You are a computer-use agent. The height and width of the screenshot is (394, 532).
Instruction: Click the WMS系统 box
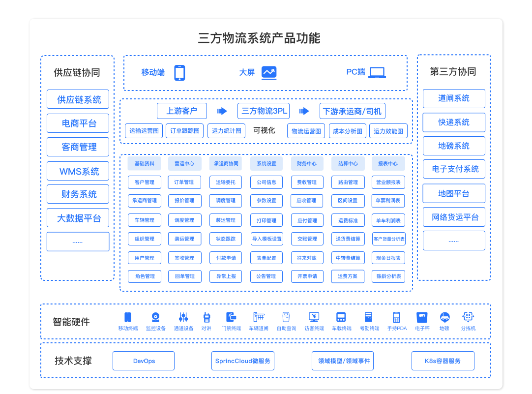tap(78, 171)
